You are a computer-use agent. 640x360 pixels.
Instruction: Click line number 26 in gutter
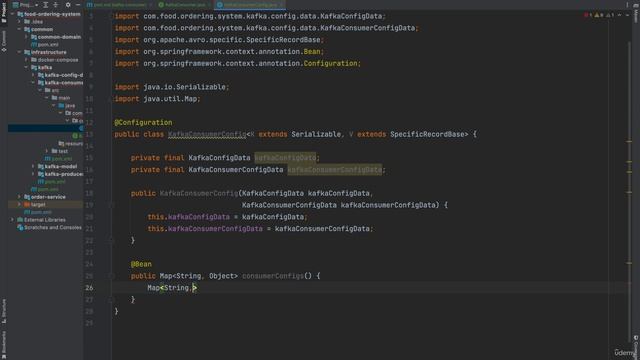89,288
